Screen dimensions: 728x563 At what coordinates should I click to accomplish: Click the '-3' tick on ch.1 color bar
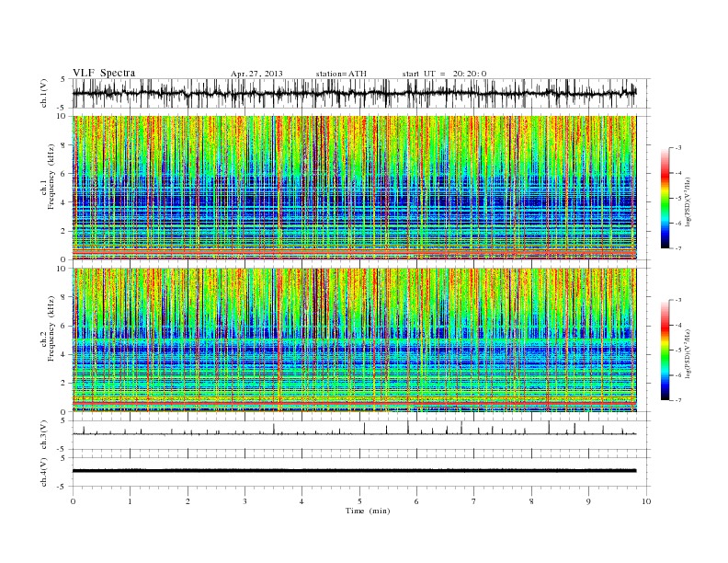click(678, 148)
